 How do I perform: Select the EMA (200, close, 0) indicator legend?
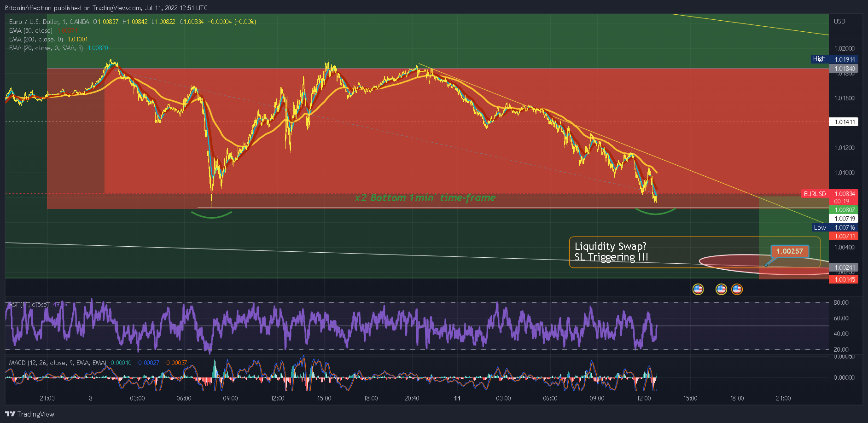point(36,39)
